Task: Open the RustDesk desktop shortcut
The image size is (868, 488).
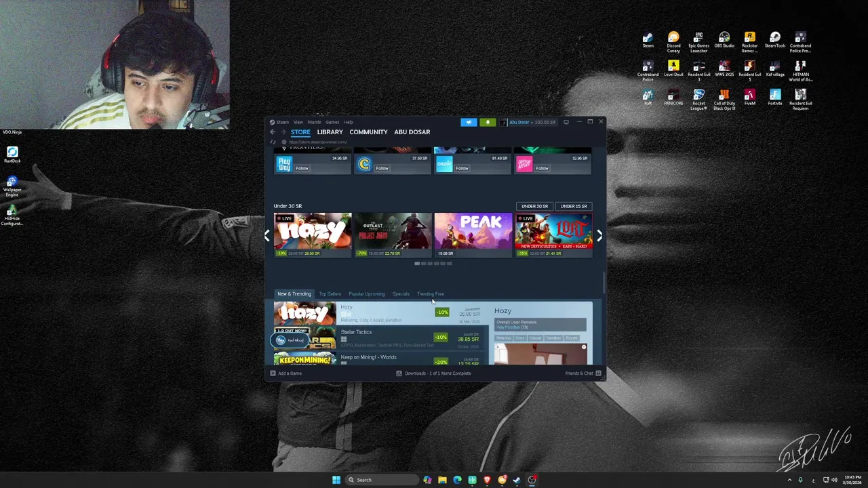Action: point(12,155)
